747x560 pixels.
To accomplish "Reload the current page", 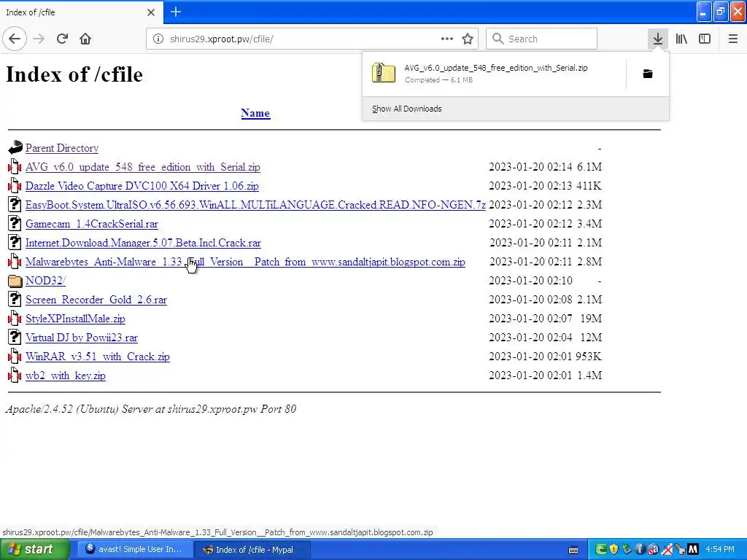I will [62, 39].
